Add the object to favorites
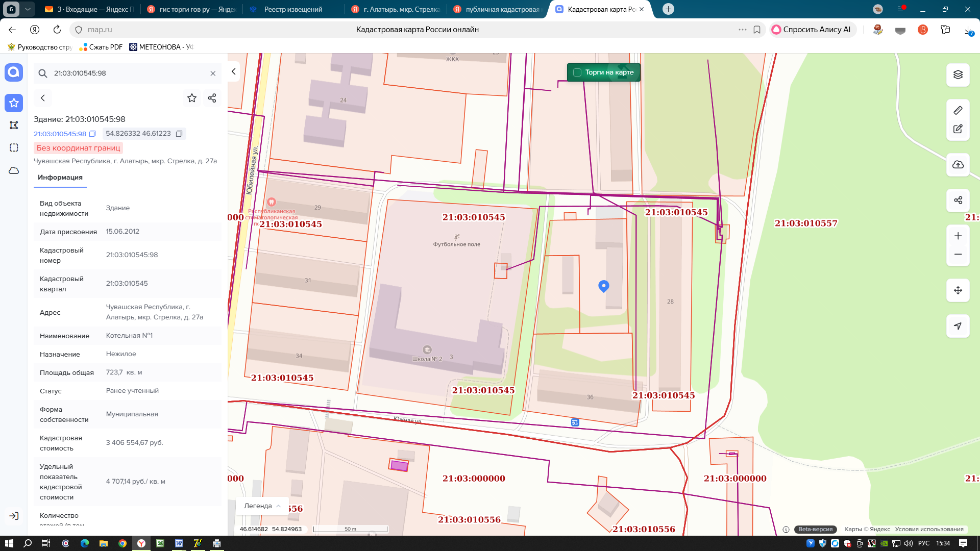The height and width of the screenshot is (551, 980). (192, 98)
